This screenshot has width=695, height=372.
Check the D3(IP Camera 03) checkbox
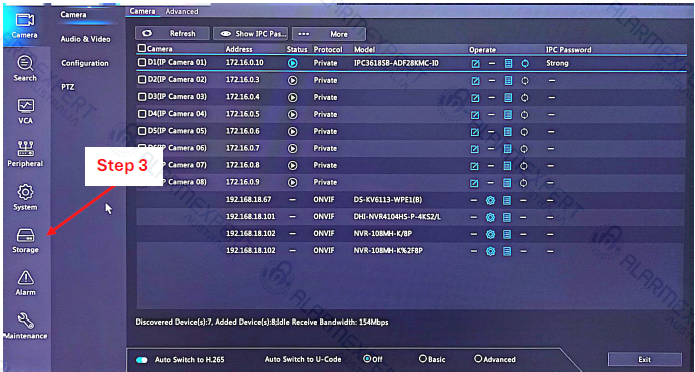point(142,97)
